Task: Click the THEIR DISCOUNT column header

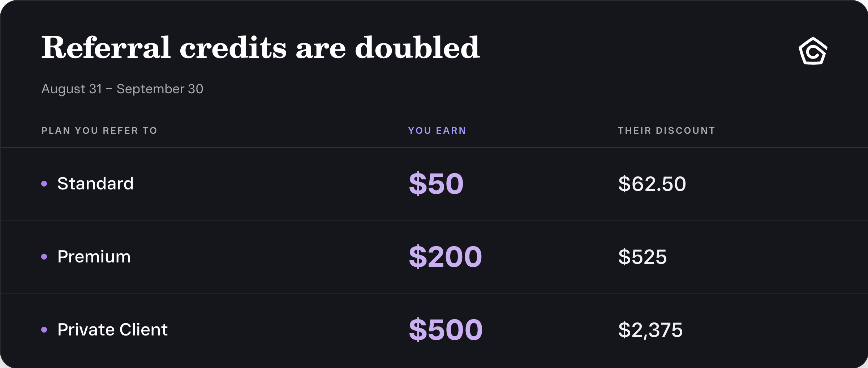Action: point(666,130)
